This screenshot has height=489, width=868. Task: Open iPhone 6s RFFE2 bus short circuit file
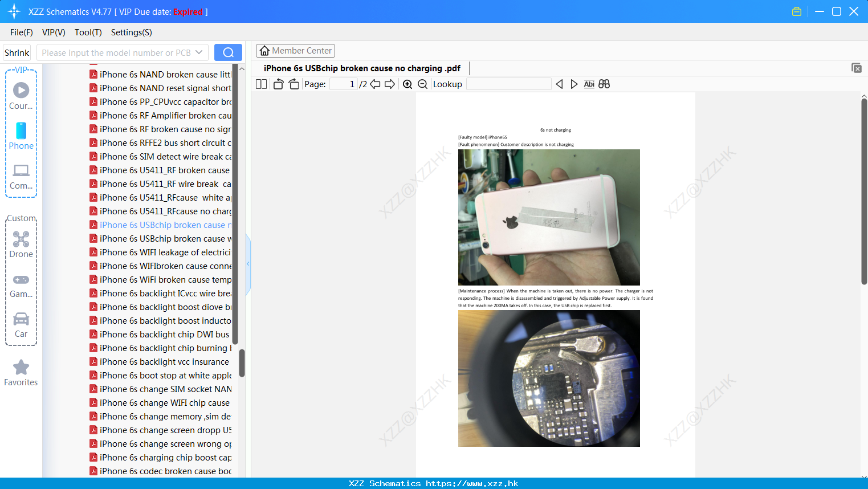(x=161, y=143)
